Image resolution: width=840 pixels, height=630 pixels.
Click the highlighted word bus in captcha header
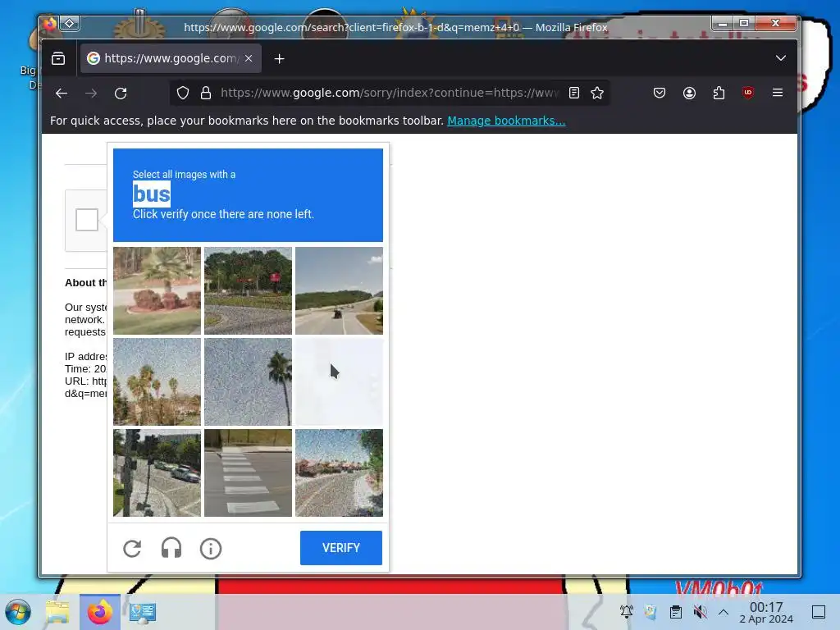click(152, 194)
